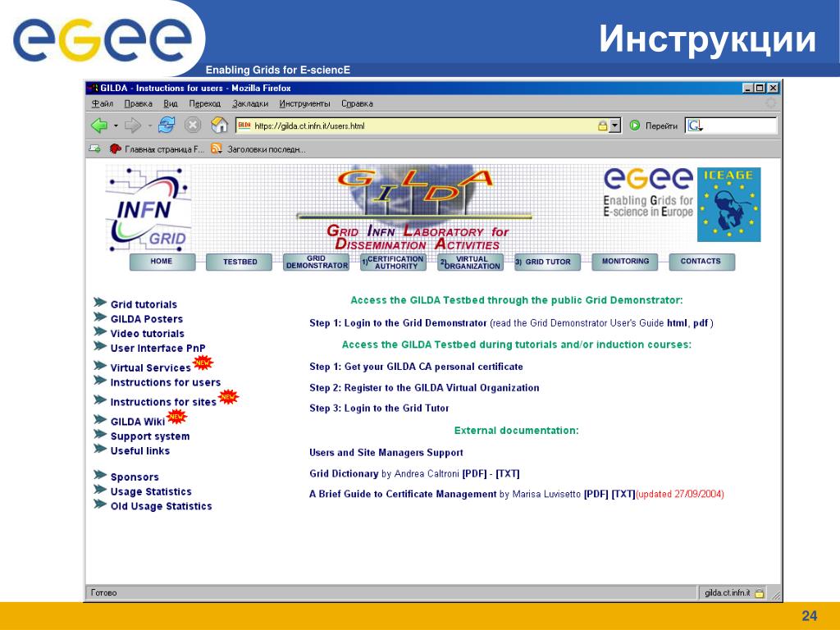Click Register to the GILDA Virtual Organization
The height and width of the screenshot is (630, 840).
pos(441,387)
